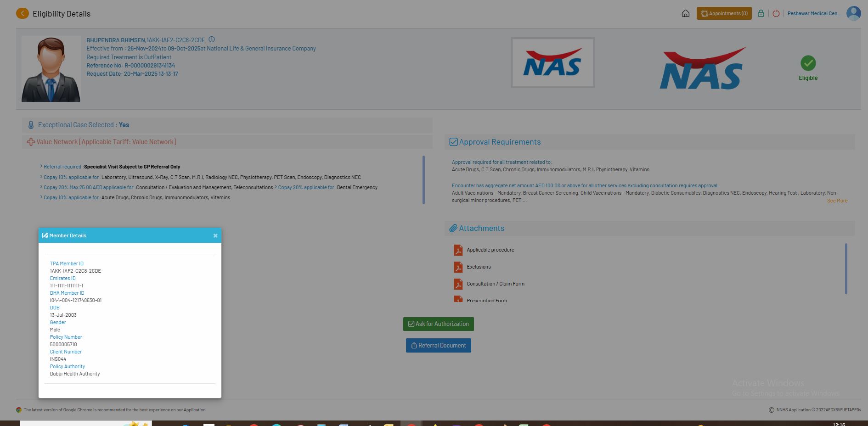The width and height of the screenshot is (868, 426).
Task: Click the Member Details edit icon
Action: [45, 235]
